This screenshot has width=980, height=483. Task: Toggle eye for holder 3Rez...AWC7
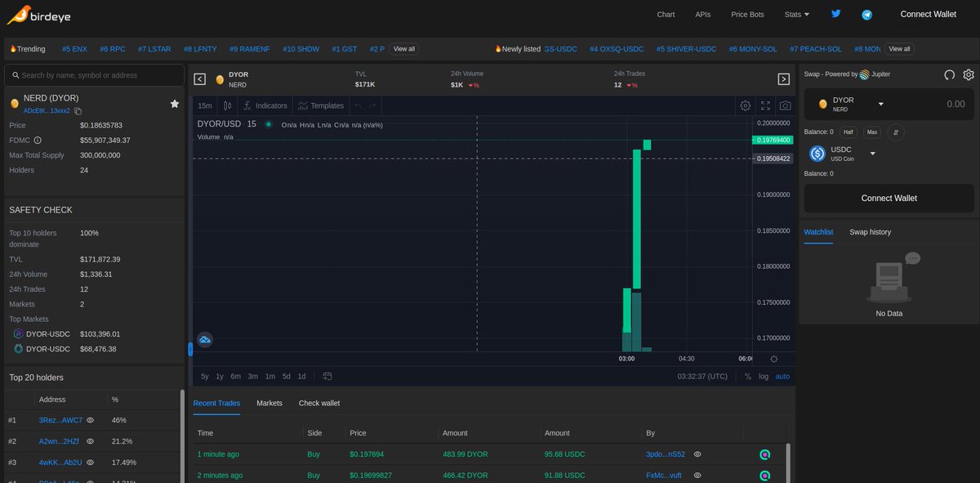click(x=91, y=420)
